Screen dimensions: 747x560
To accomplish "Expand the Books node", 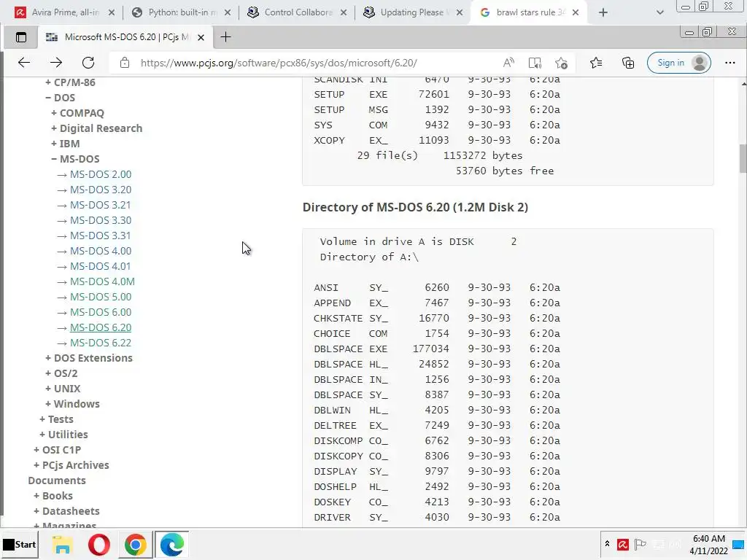I will point(53,496).
